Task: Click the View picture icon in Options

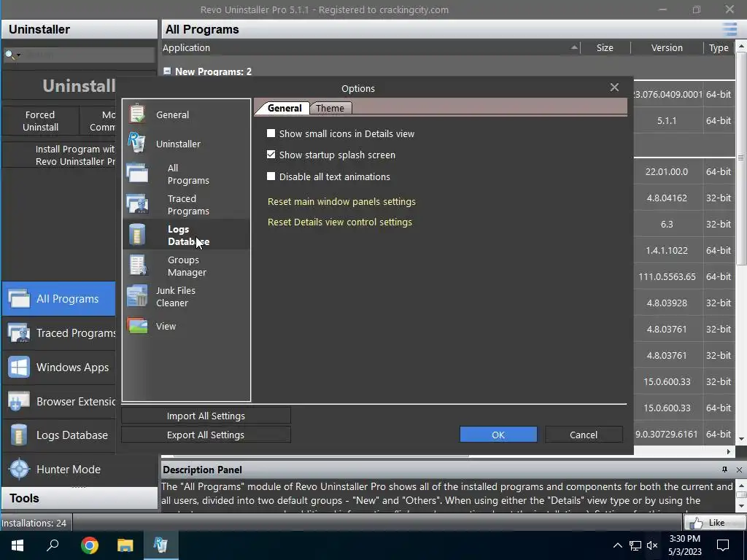Action: [x=137, y=326]
